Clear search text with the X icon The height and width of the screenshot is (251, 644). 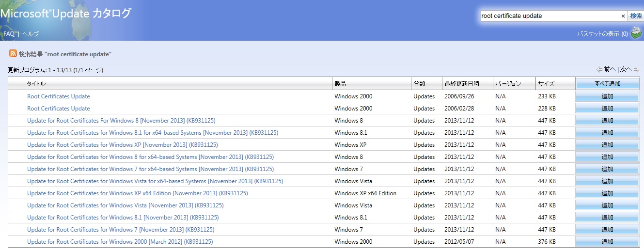pos(623,16)
